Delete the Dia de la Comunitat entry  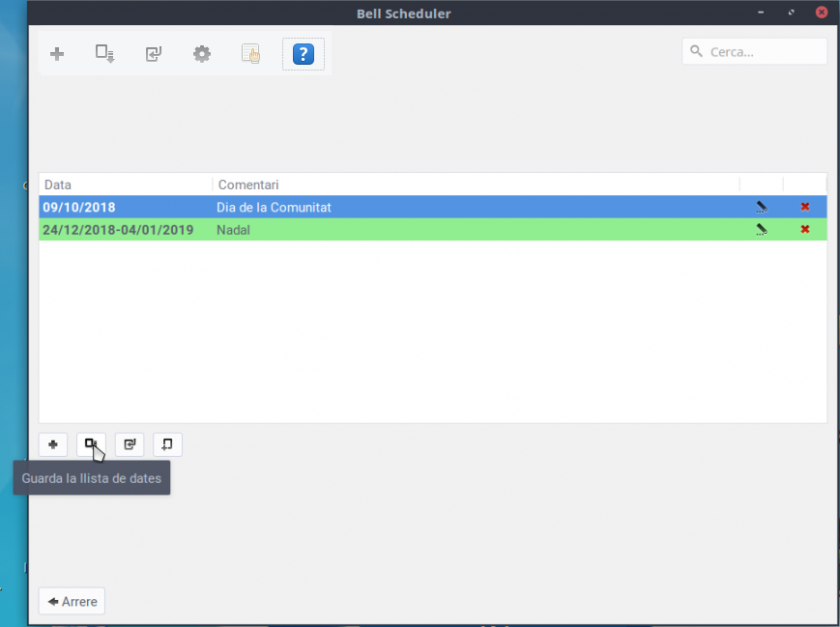pyautogui.click(x=804, y=207)
